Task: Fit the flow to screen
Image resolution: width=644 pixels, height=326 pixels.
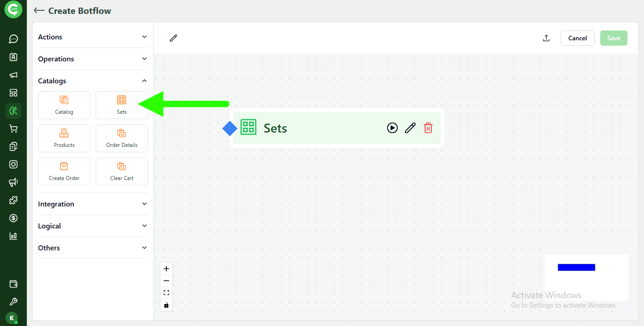Action: pyautogui.click(x=166, y=292)
